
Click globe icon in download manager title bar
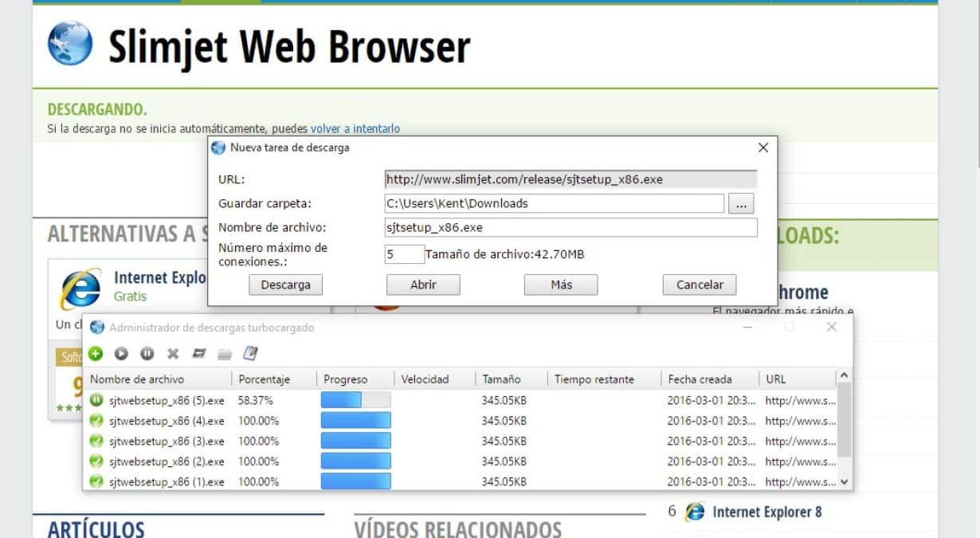coord(97,328)
